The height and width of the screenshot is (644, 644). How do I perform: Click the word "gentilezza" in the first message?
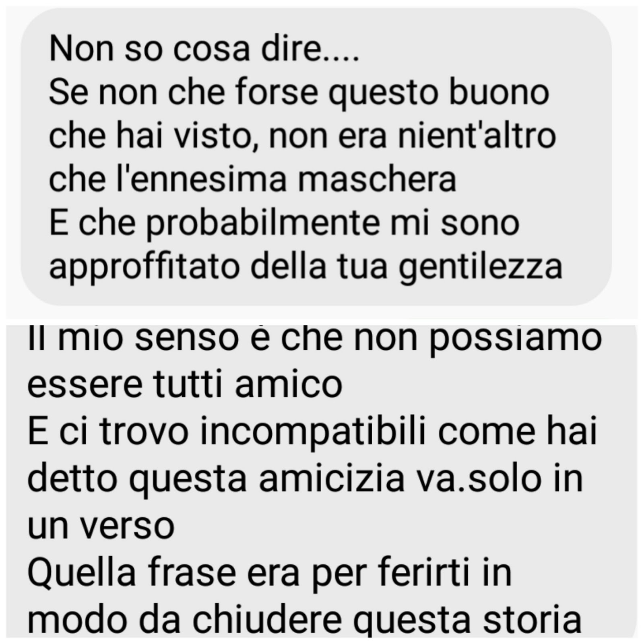coord(480,268)
